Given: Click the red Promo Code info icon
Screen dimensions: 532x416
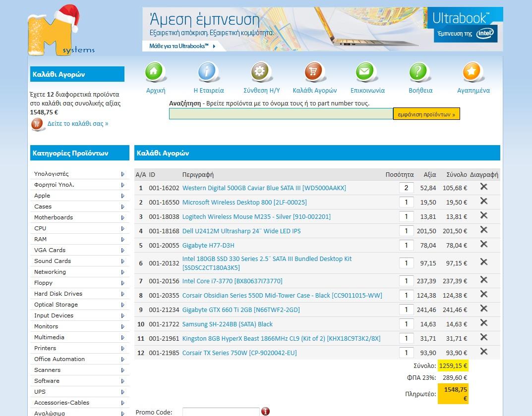Looking at the screenshot, I should click(x=266, y=412).
